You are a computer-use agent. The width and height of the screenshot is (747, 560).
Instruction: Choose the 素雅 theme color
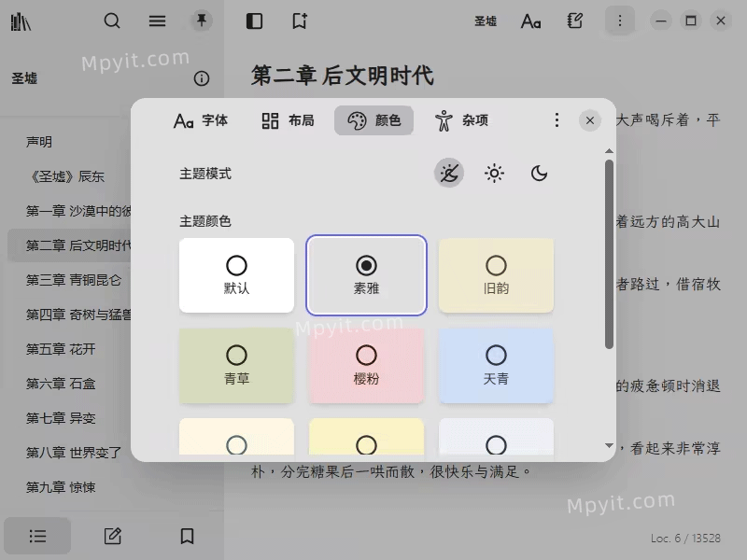coord(366,275)
